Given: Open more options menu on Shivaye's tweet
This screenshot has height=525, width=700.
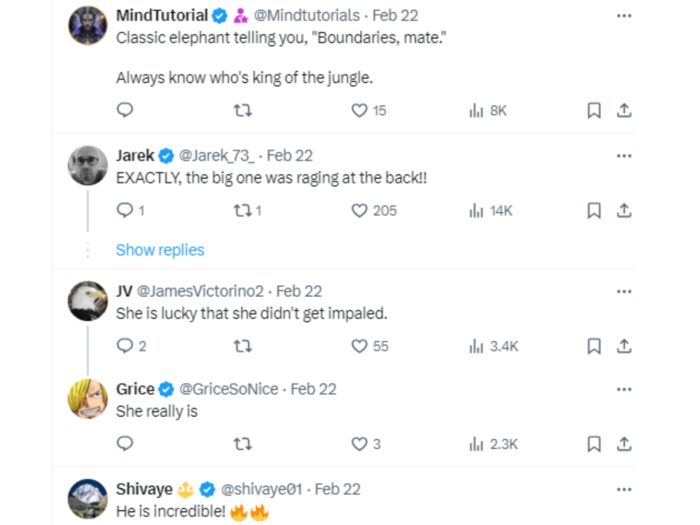Looking at the screenshot, I should (x=624, y=490).
